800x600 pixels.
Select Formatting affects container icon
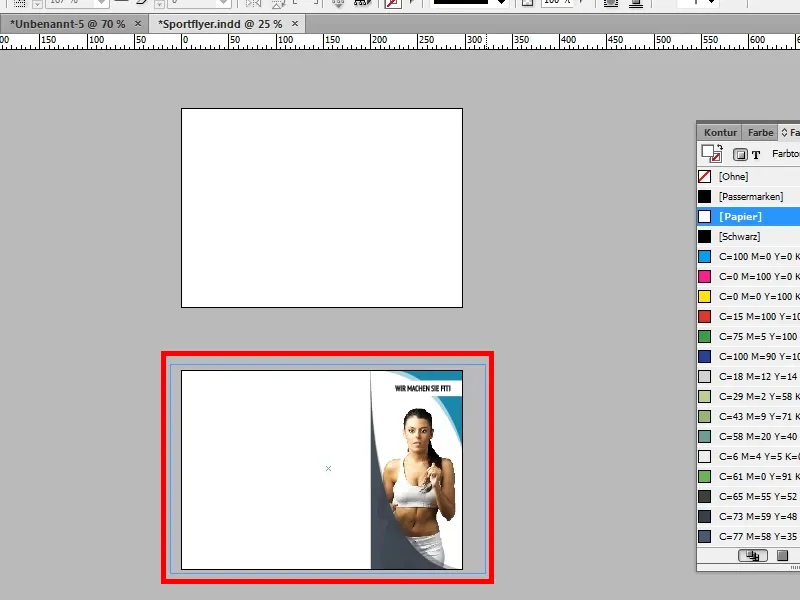740,155
